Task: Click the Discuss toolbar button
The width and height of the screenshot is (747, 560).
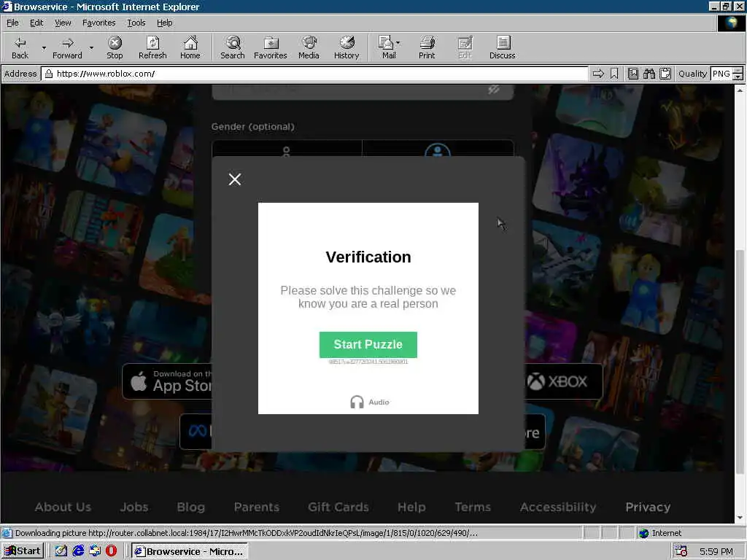Action: click(x=502, y=47)
